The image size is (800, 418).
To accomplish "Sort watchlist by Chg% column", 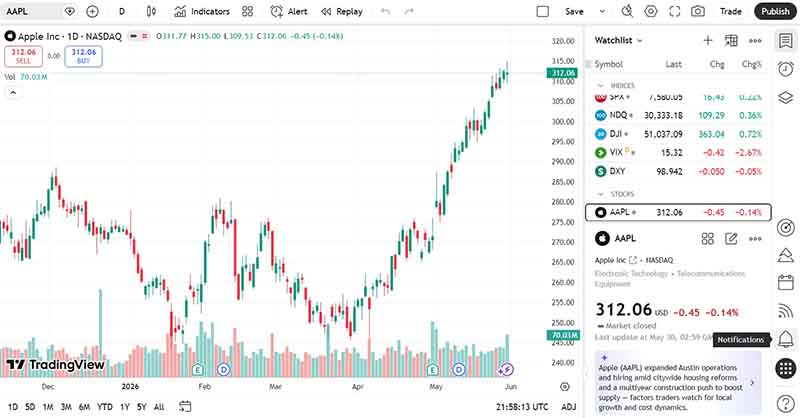I will coord(751,64).
